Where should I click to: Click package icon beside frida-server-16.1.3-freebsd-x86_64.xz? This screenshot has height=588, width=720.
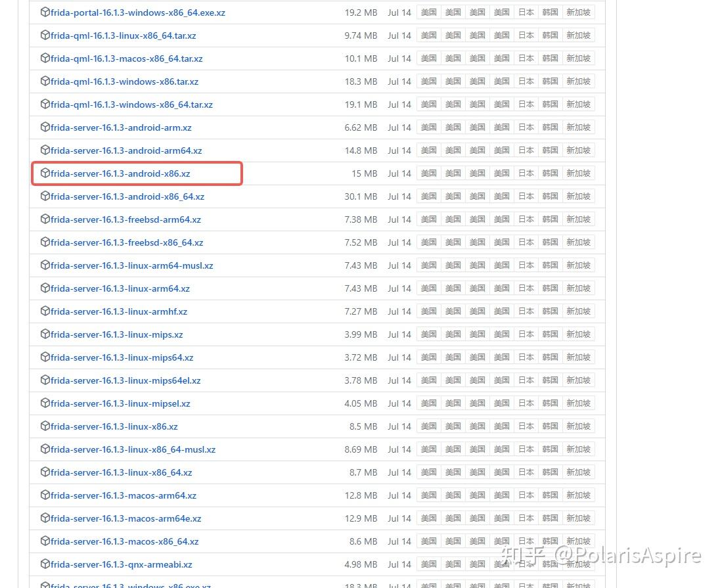coord(45,242)
